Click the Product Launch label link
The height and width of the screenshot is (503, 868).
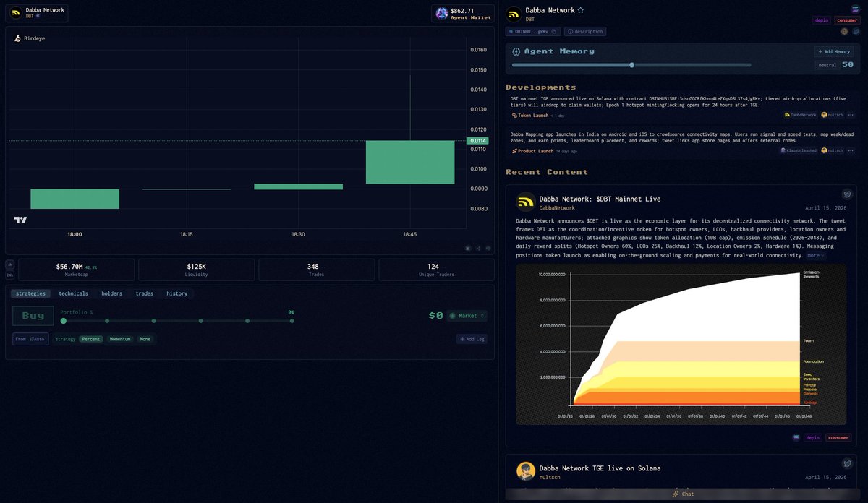pyautogui.click(x=532, y=150)
